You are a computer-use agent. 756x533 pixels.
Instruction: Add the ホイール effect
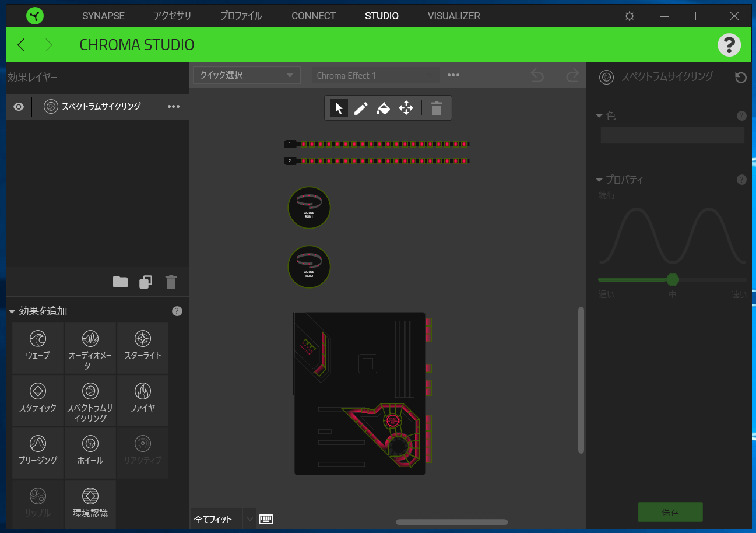[90, 453]
